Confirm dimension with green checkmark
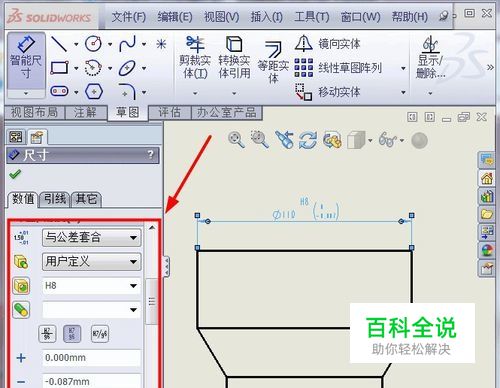500x388 pixels. [15, 174]
